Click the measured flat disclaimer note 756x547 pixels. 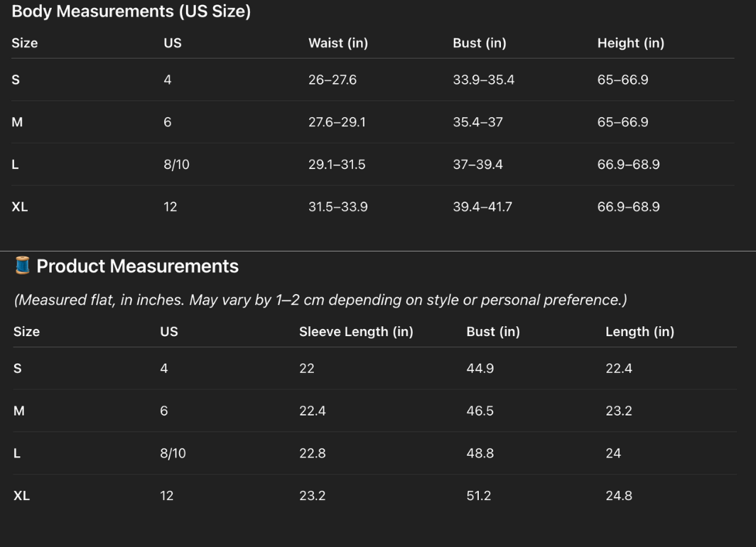[x=320, y=300]
